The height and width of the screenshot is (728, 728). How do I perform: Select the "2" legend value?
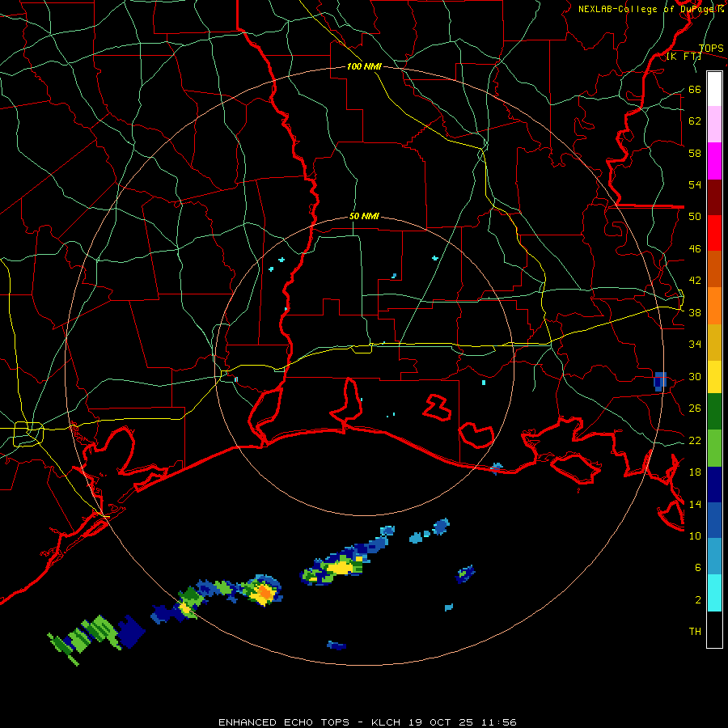(x=698, y=599)
